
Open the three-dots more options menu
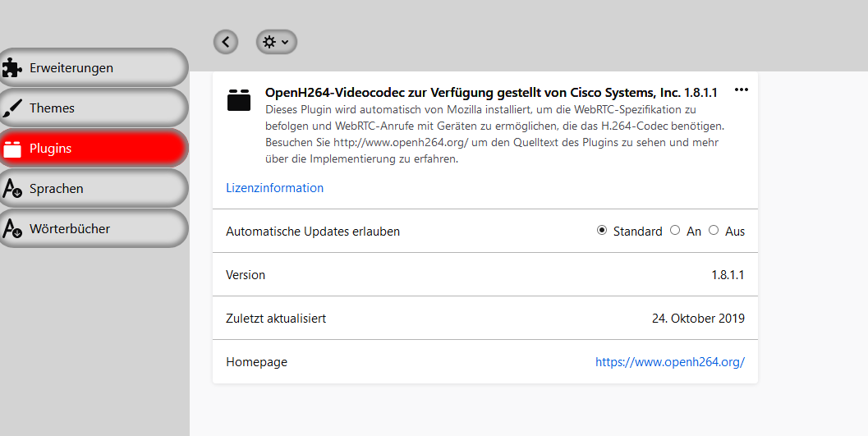click(x=742, y=89)
